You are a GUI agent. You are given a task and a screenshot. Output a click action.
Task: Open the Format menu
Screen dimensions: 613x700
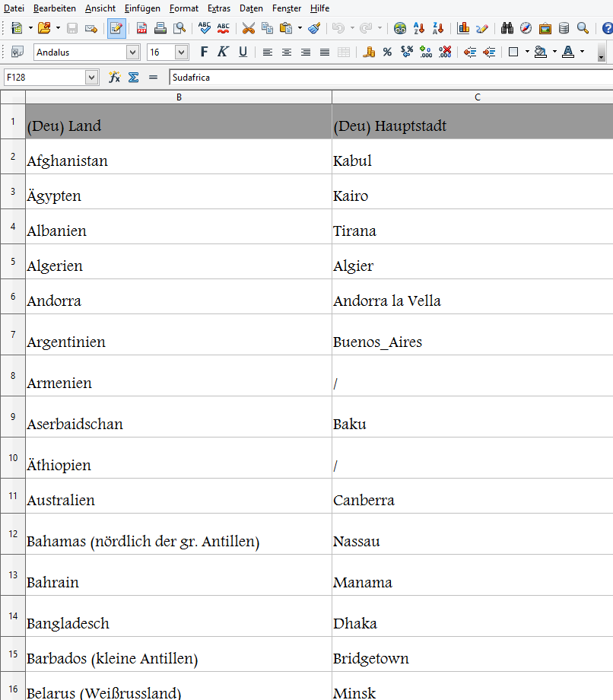(x=184, y=8)
